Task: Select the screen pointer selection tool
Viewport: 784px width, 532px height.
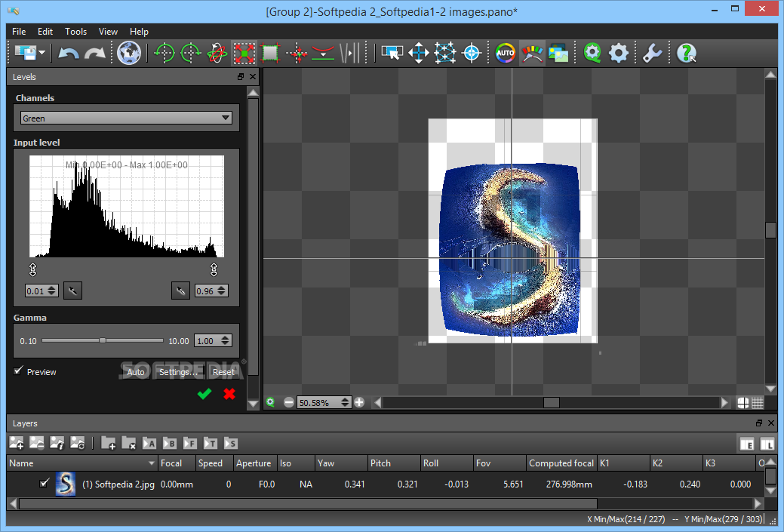Action: point(392,53)
